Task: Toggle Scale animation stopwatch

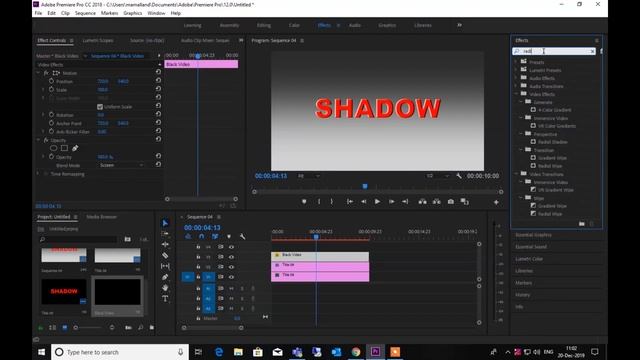Action: coord(51,89)
